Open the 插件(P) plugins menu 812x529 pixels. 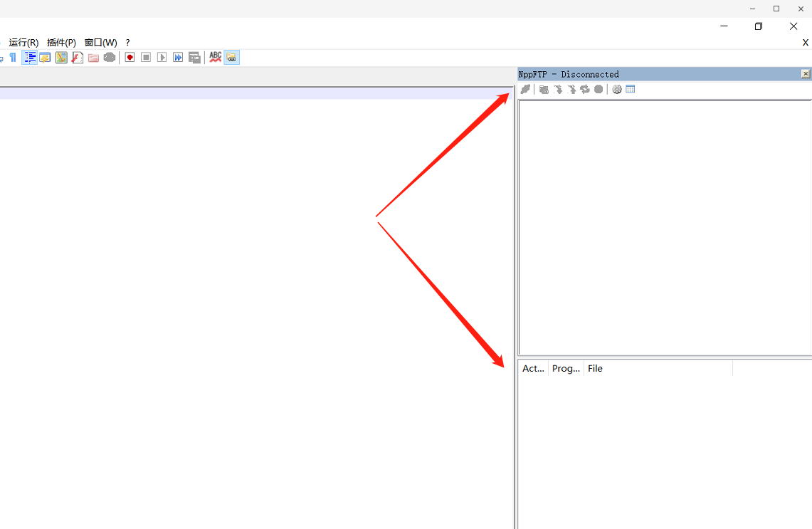(x=61, y=42)
